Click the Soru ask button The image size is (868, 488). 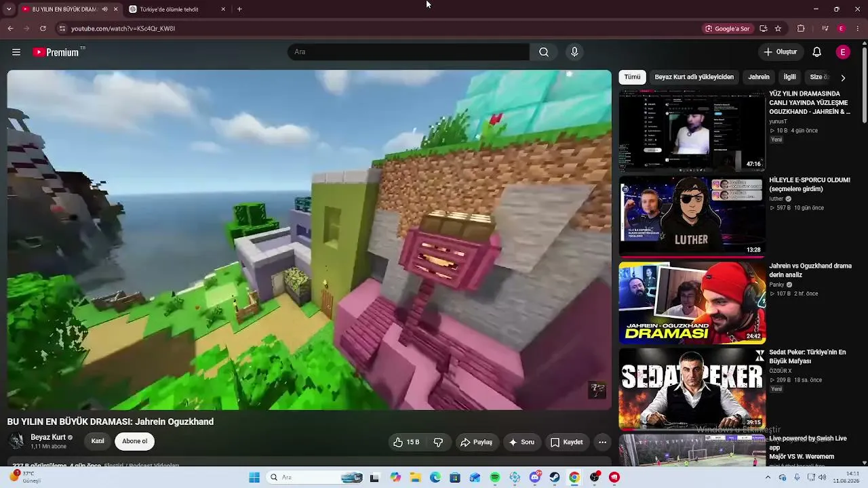(x=522, y=442)
